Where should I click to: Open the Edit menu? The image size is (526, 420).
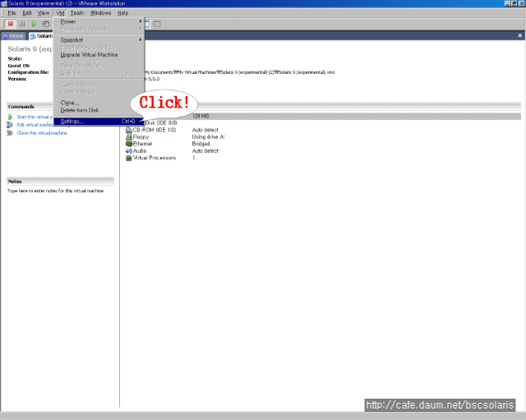(27, 13)
